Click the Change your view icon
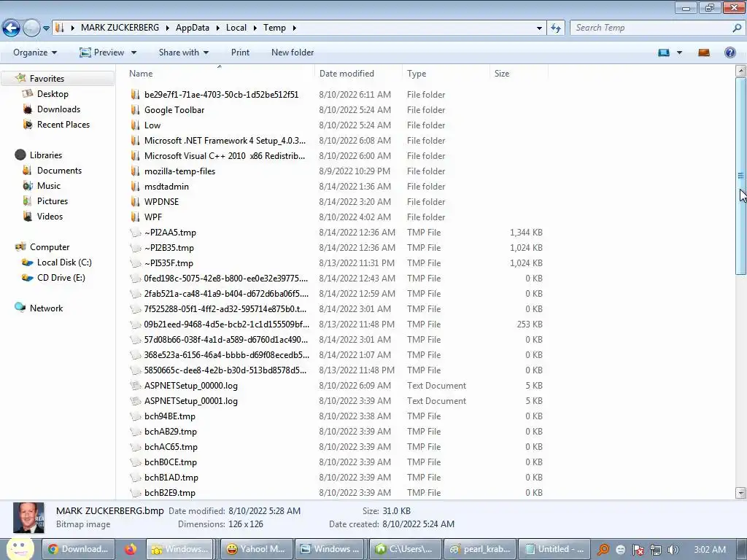 tap(664, 52)
